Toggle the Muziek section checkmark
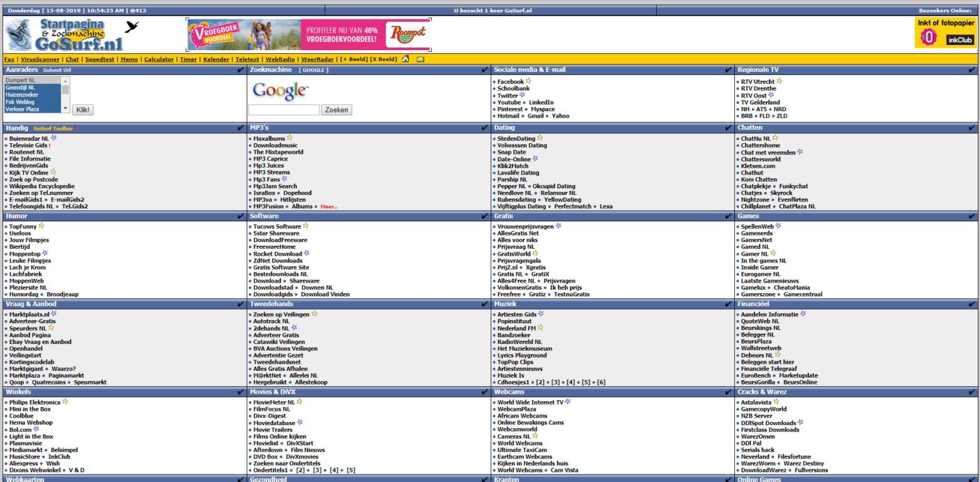 pos(727,304)
